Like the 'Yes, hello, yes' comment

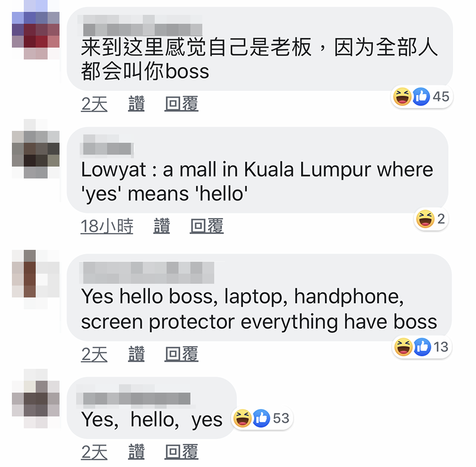136,452
